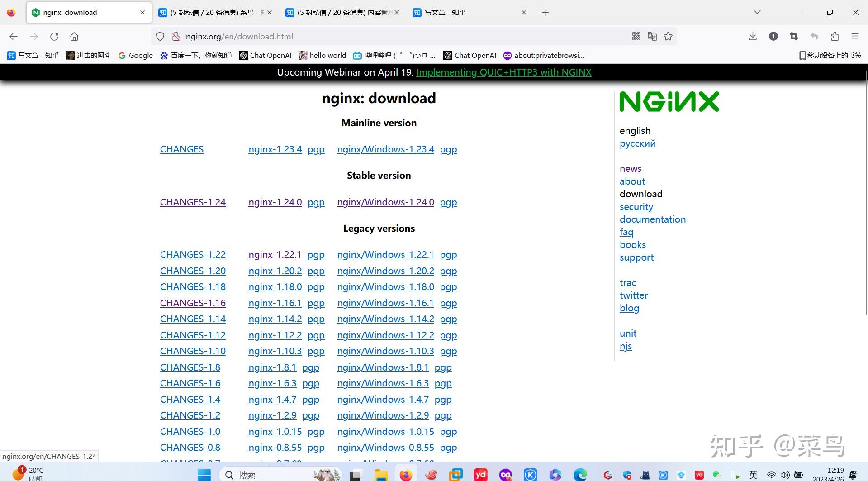The height and width of the screenshot is (481, 868).
Task: Open mainline CHANGES link
Action: pos(182,149)
